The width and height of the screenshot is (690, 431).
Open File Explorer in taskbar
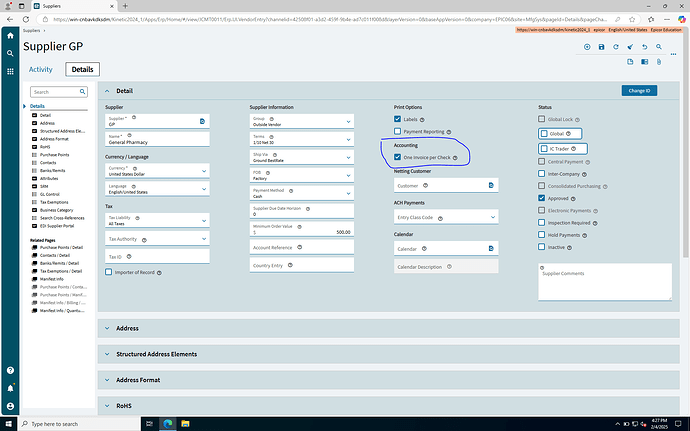click(x=185, y=424)
